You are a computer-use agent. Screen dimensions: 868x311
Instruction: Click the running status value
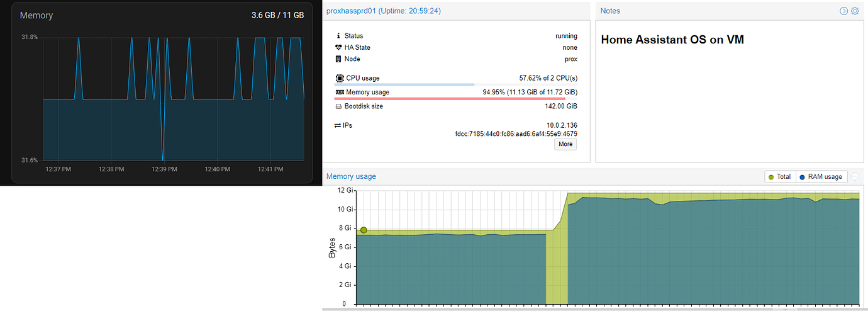[x=566, y=36]
